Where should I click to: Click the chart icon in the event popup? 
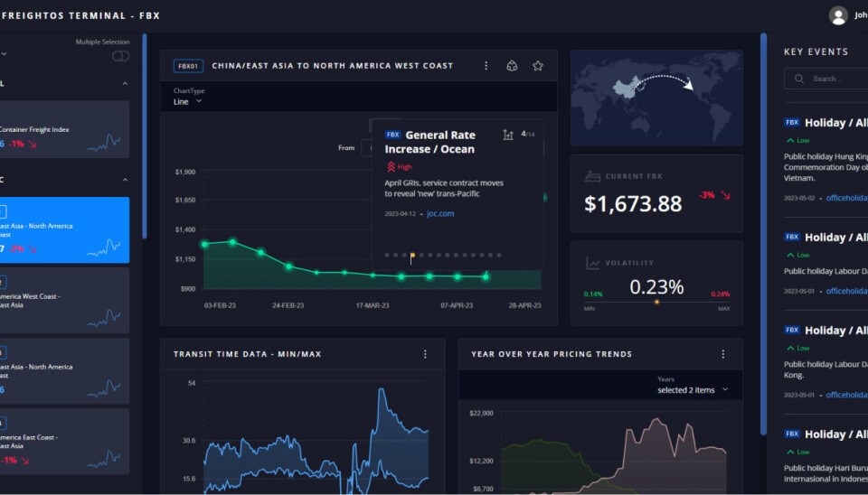[x=508, y=135]
